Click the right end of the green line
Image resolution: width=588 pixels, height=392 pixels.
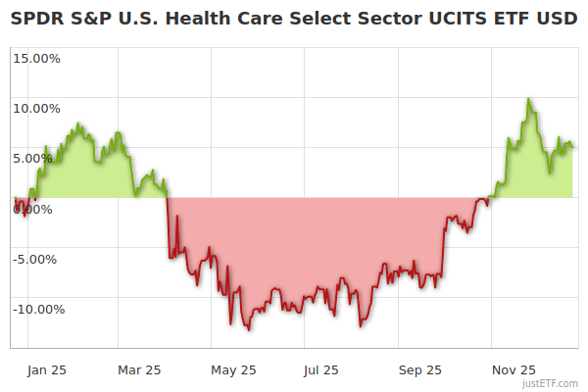click(572, 147)
